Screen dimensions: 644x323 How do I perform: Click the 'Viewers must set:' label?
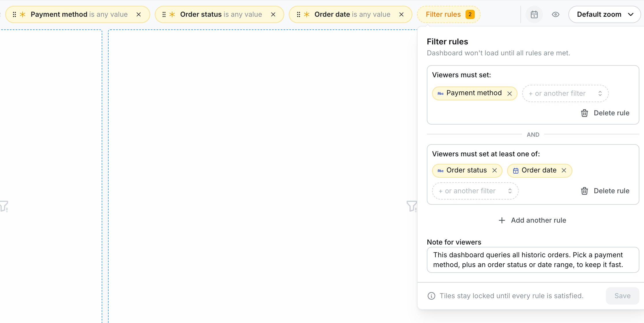461,75
